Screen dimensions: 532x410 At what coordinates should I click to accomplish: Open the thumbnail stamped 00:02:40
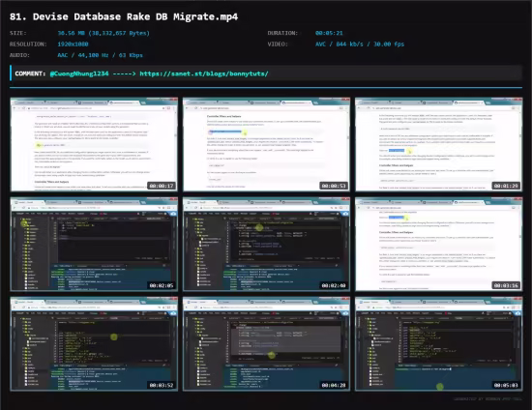tap(266, 245)
